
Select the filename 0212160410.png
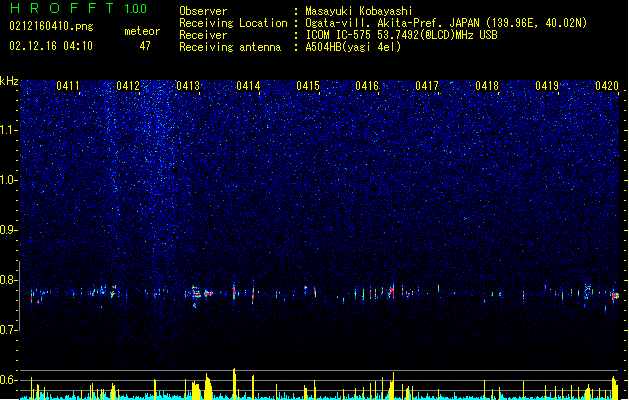coord(51,26)
